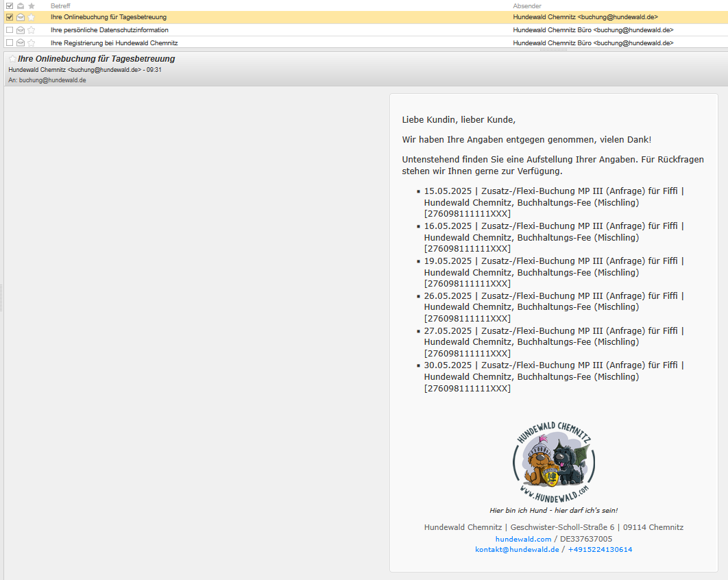The height and width of the screenshot is (580, 728).
Task: Toggle the star beside the preview pane title
Action: coord(12,58)
